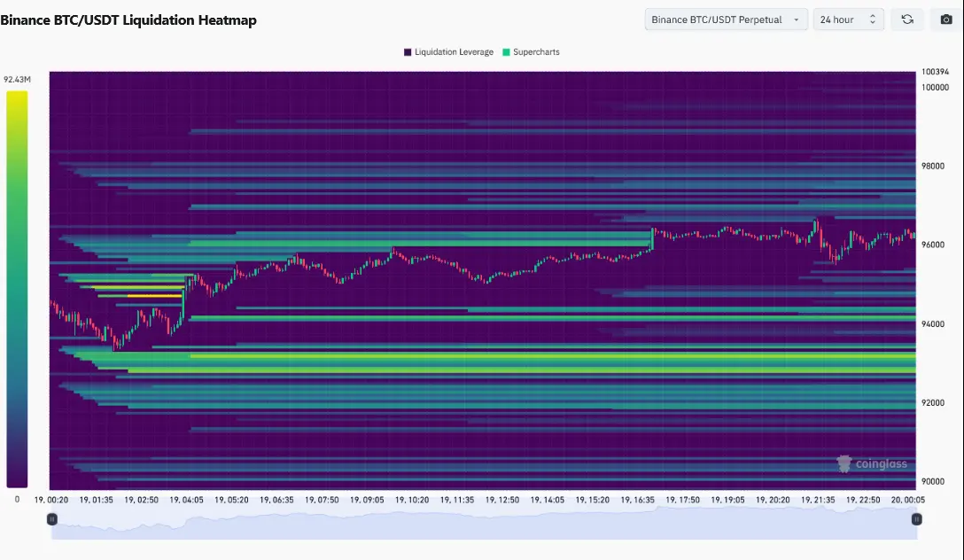The image size is (964, 560).
Task: Click the 19, 16:35 time axis label
Action: pos(638,500)
